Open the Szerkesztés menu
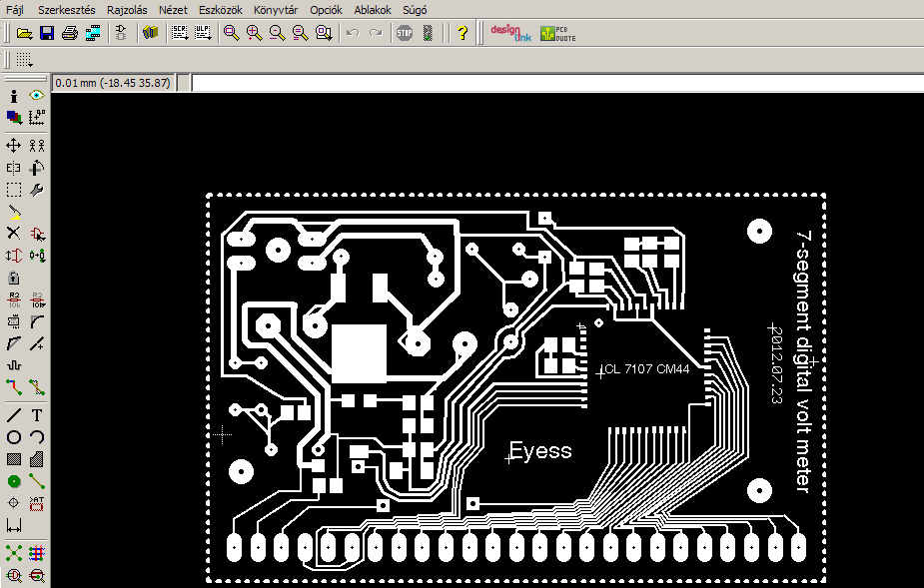 pos(67,10)
